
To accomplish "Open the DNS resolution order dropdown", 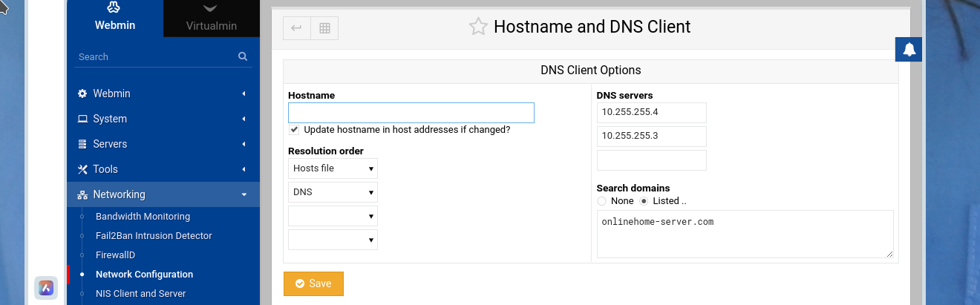I will coord(333,192).
